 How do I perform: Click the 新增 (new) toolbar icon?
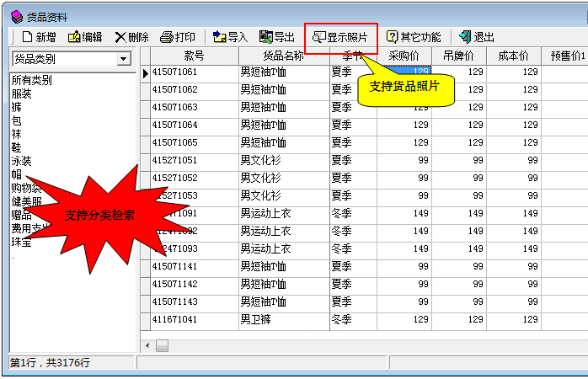pyautogui.click(x=27, y=37)
